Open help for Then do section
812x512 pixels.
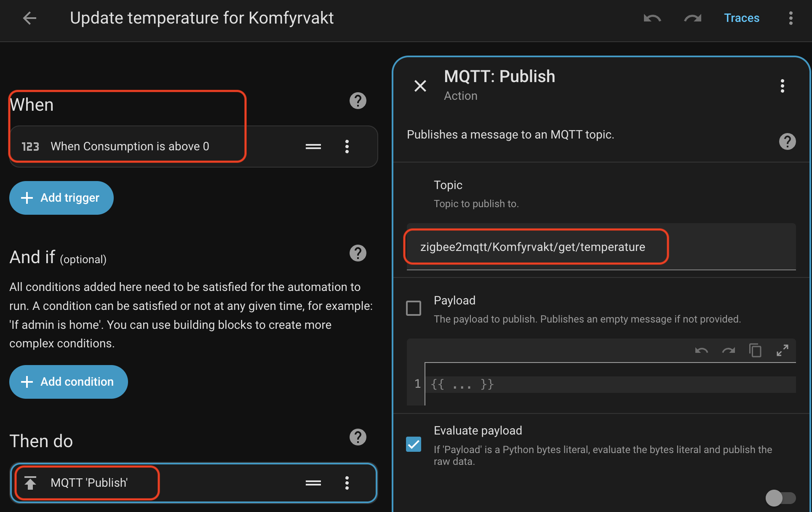358,437
